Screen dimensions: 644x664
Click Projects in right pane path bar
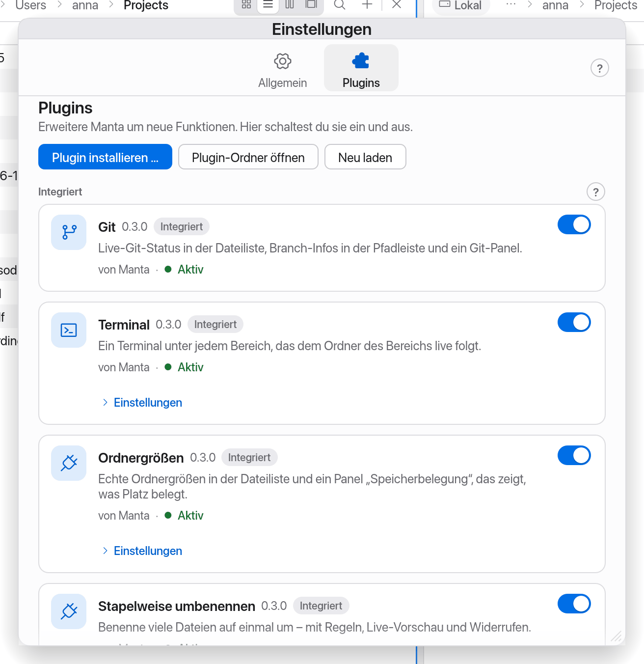point(616,5)
